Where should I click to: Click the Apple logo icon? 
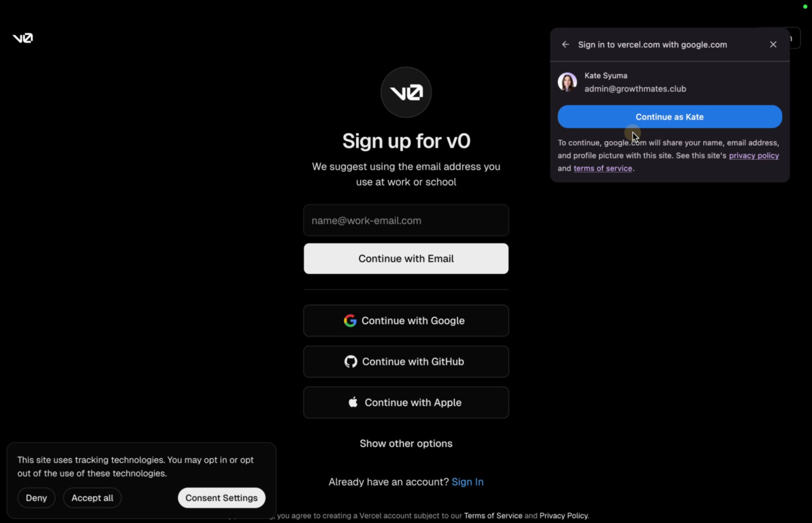coord(353,402)
